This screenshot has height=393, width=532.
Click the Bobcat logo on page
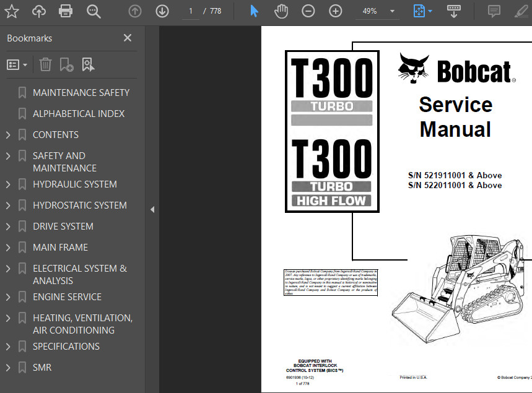(x=456, y=69)
